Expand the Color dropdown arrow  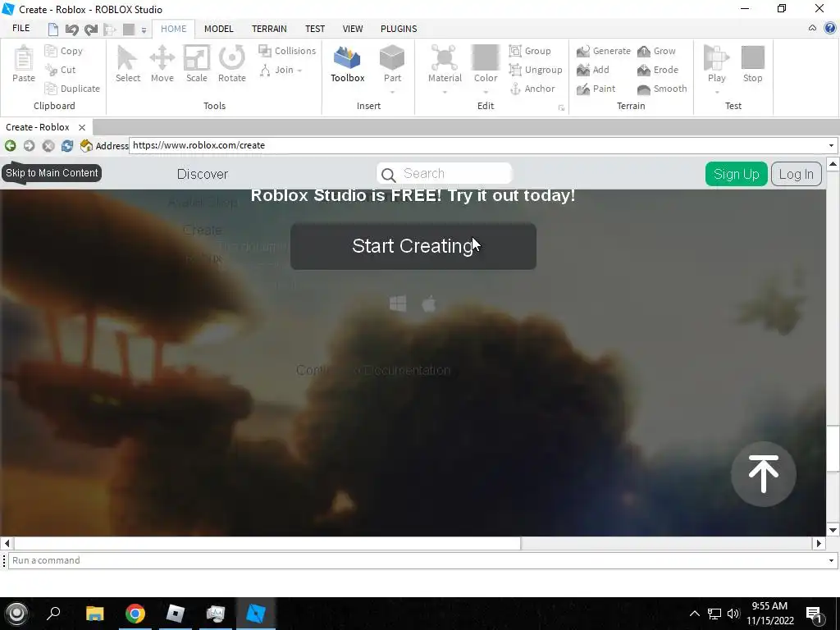[486, 92]
